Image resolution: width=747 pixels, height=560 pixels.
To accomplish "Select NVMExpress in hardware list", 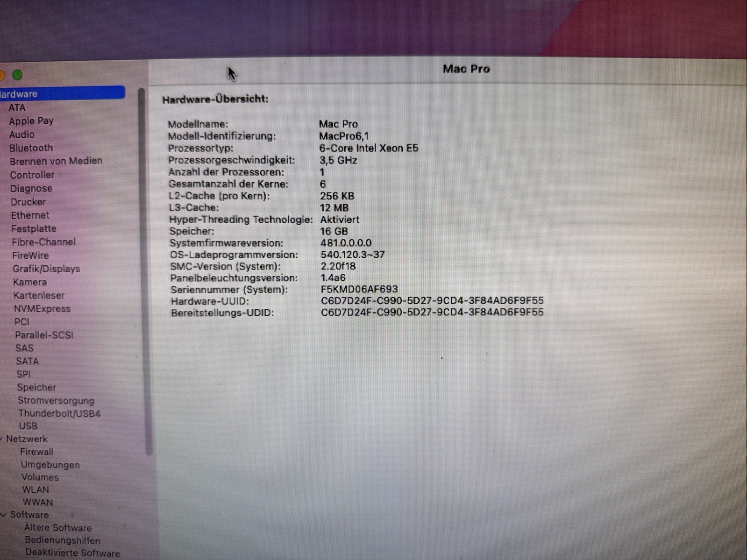I will (x=42, y=309).
